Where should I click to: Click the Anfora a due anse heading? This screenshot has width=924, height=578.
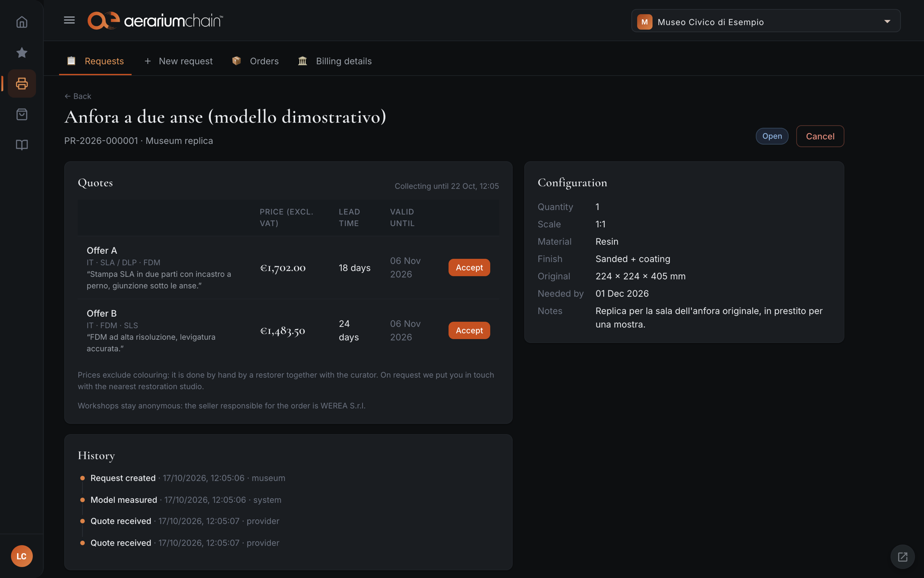(225, 117)
